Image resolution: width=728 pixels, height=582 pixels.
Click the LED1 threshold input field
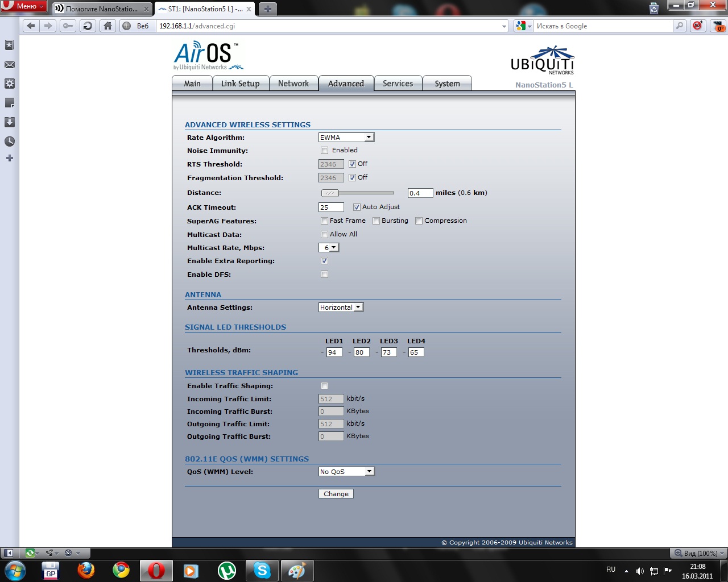click(334, 352)
